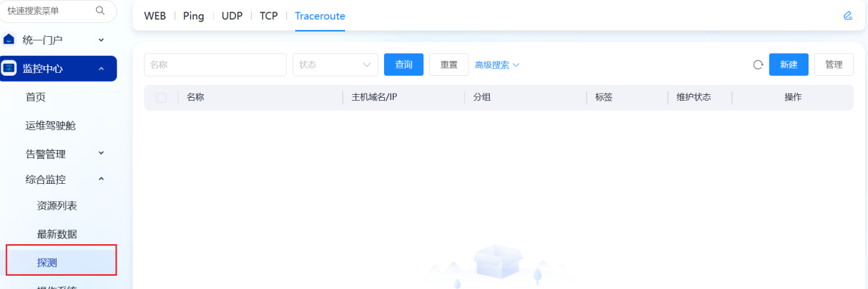This screenshot has height=289, width=868.
Task: Click the 主机域名/IP column header
Action: tap(375, 97)
